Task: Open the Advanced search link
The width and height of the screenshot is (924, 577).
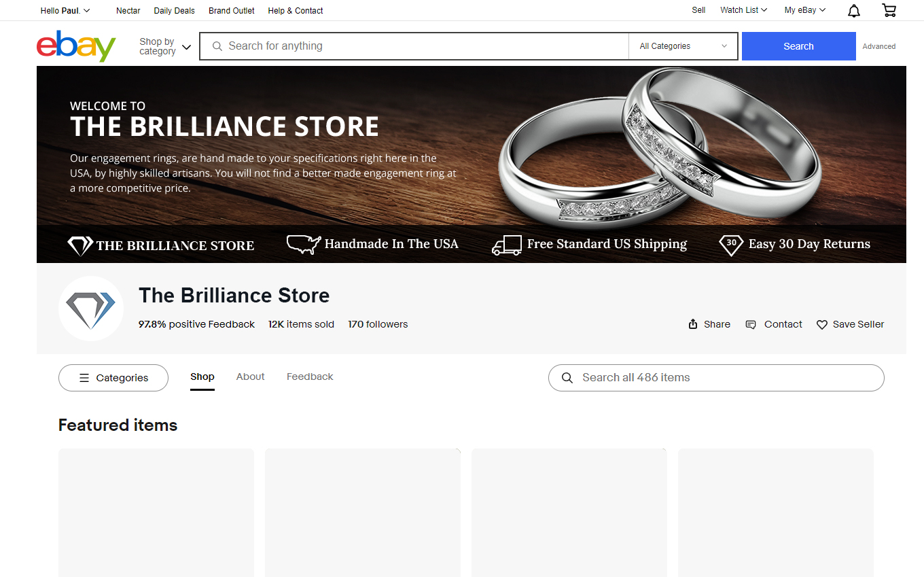Action: [x=879, y=46]
